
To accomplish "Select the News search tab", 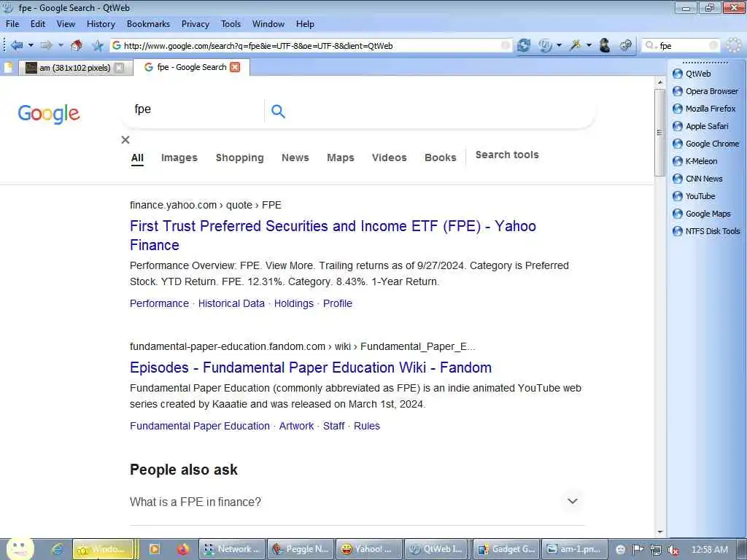I will pos(295,157).
